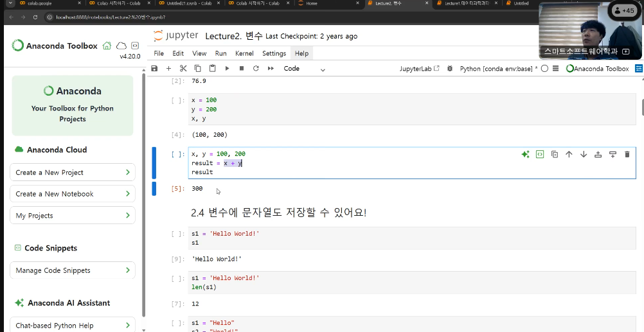Insert a cell above active cell
This screenshot has height=332, width=644.
(598, 154)
